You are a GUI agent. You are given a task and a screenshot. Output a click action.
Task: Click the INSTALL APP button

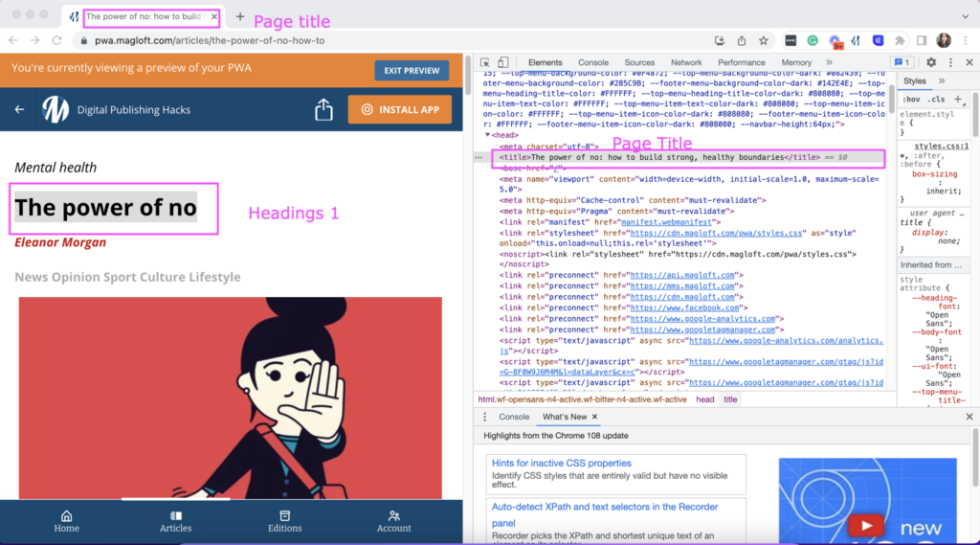[x=400, y=109]
